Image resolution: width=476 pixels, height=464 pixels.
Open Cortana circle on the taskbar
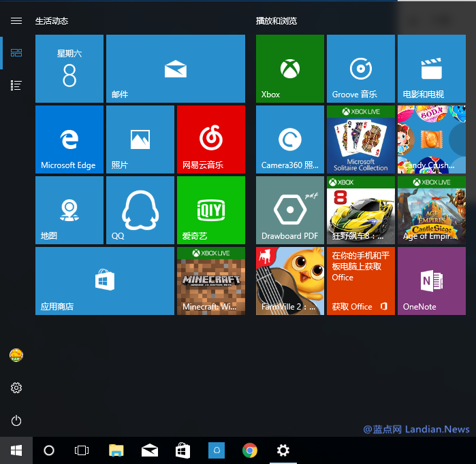(x=49, y=450)
